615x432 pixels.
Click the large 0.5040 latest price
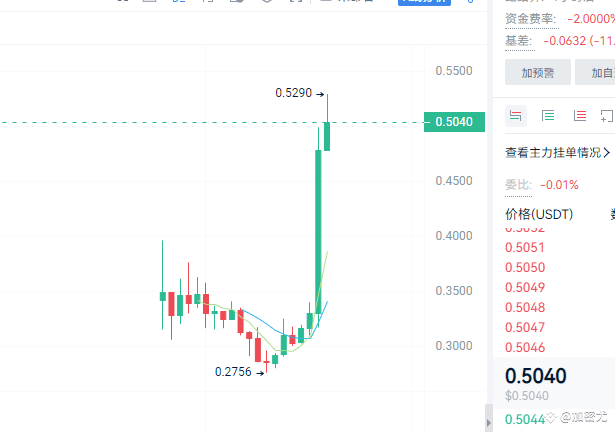point(535,375)
